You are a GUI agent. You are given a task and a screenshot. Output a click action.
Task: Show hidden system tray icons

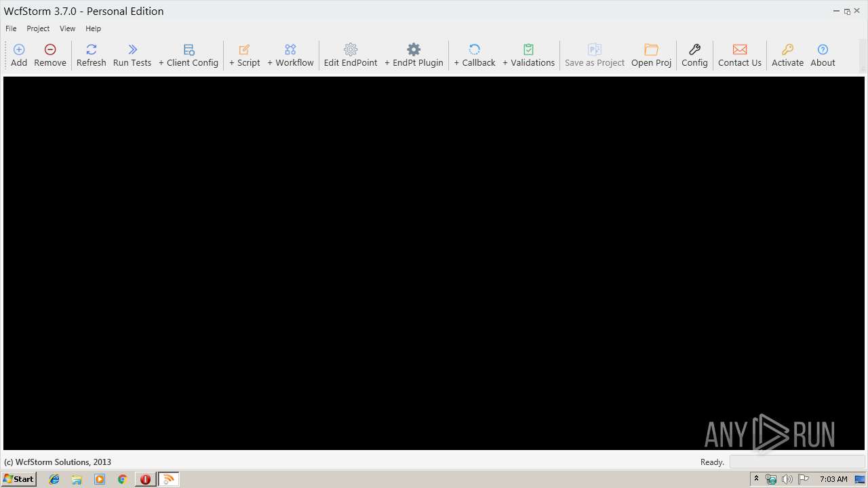756,479
